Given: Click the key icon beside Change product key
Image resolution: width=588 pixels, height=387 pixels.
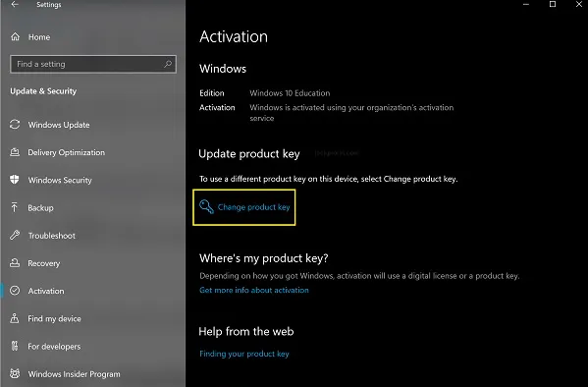Looking at the screenshot, I should coord(206,207).
